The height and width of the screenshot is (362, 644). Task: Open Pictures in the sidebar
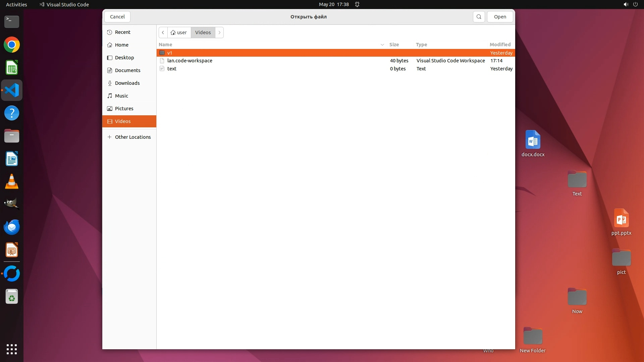[124, 109]
